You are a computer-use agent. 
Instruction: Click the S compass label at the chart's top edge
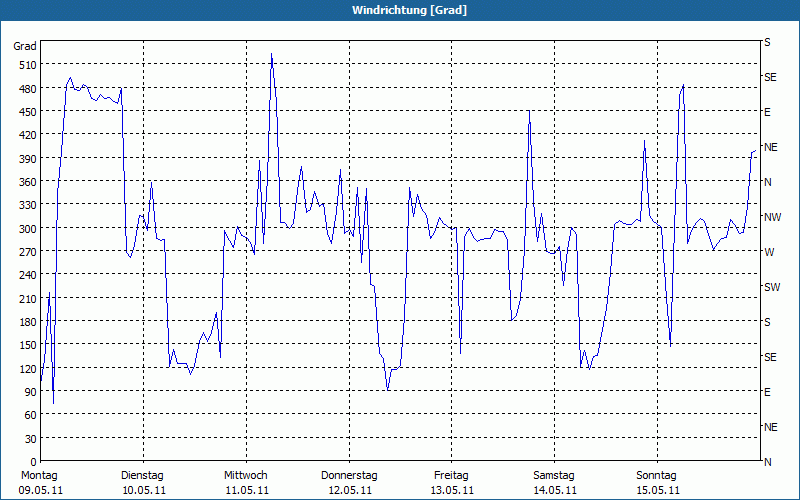pos(767,42)
